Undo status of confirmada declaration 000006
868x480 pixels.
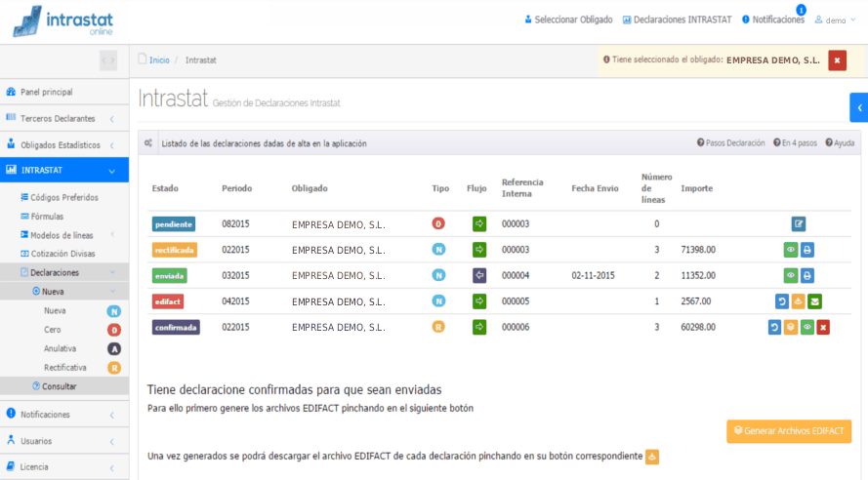[x=774, y=328]
